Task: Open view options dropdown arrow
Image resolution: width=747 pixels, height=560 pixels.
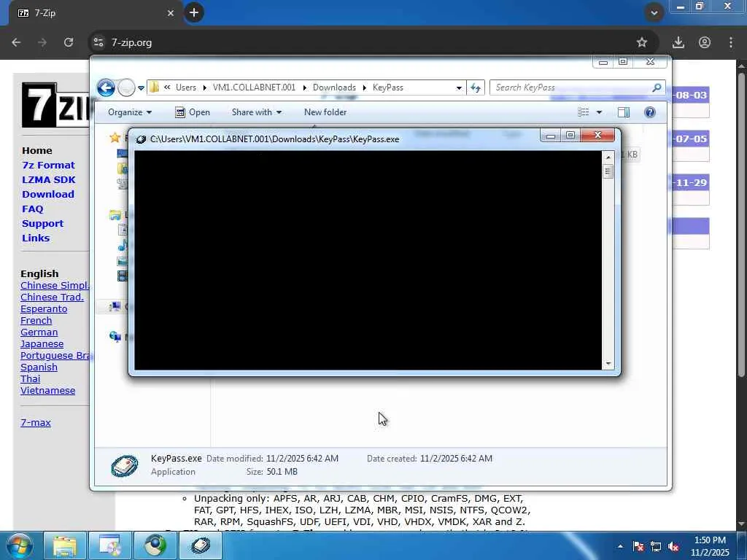Action: (x=600, y=112)
